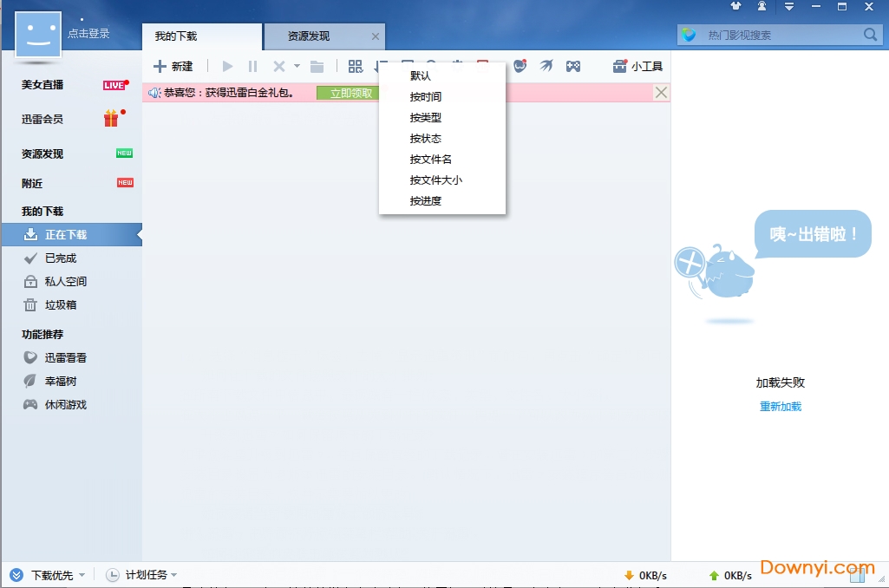The image size is (889, 588).
Task: Click the paper plane speedup icon on toolbar
Action: (546, 64)
